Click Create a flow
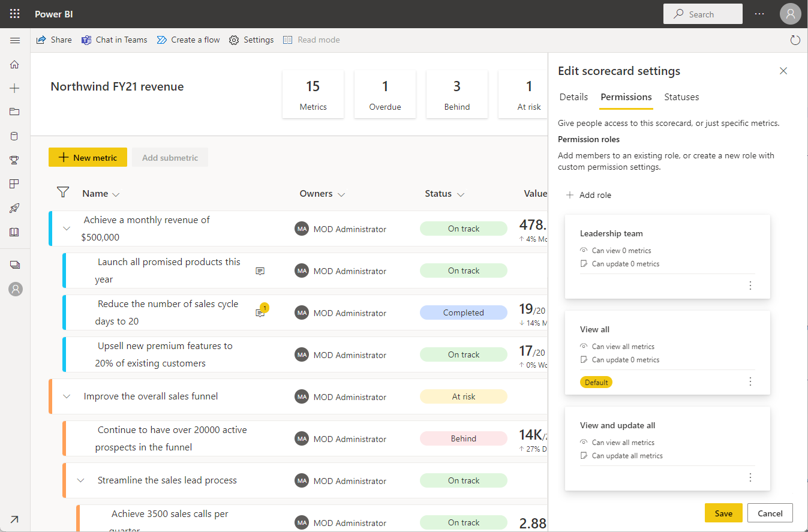 (188, 40)
